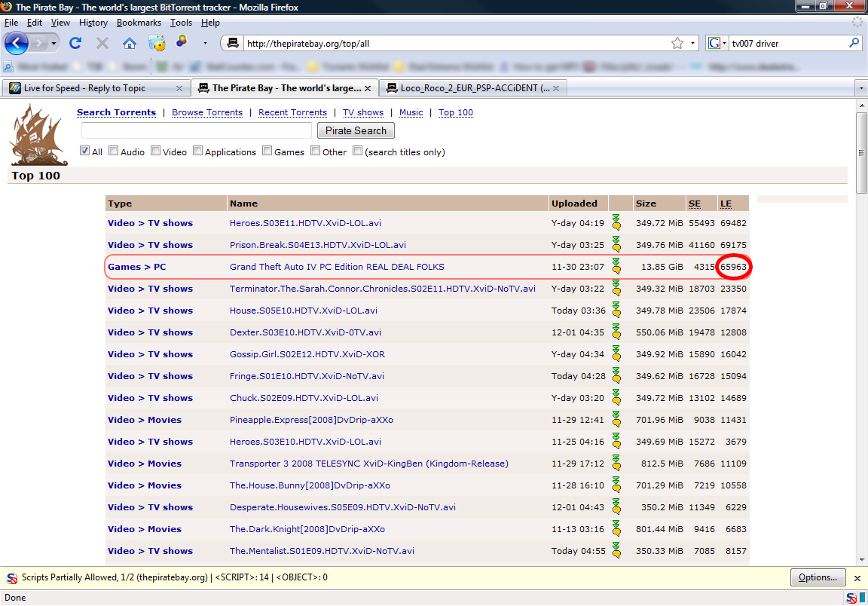Open the File menu
Screen dimensions: 868x606
pos(11,23)
